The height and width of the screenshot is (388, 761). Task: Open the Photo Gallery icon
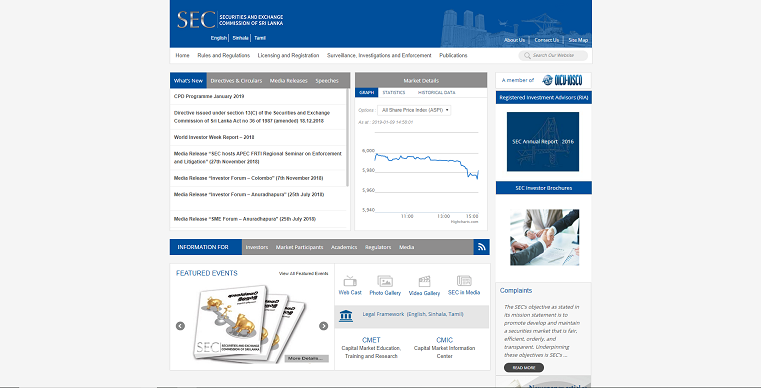385,281
